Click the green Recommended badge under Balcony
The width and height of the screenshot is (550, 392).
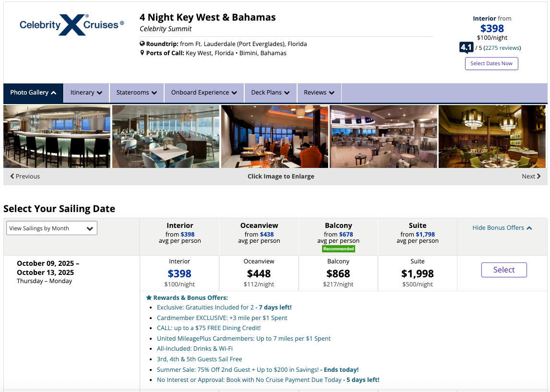(338, 249)
